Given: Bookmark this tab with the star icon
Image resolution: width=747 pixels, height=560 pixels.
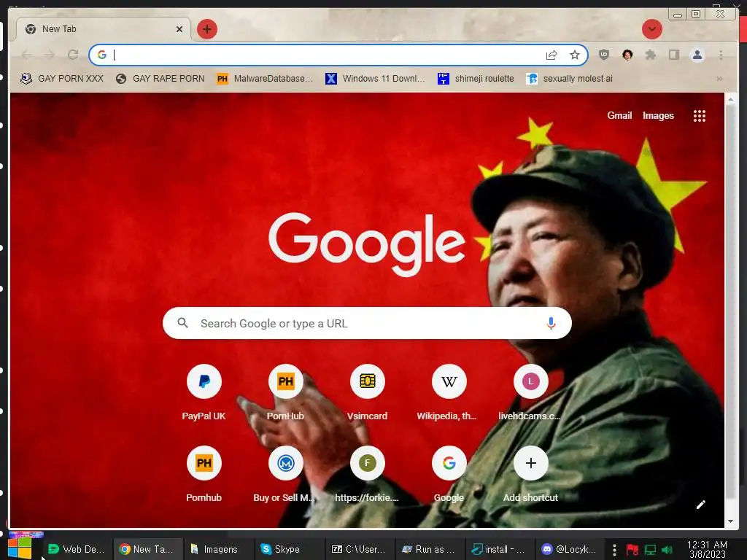Looking at the screenshot, I should click(x=575, y=55).
